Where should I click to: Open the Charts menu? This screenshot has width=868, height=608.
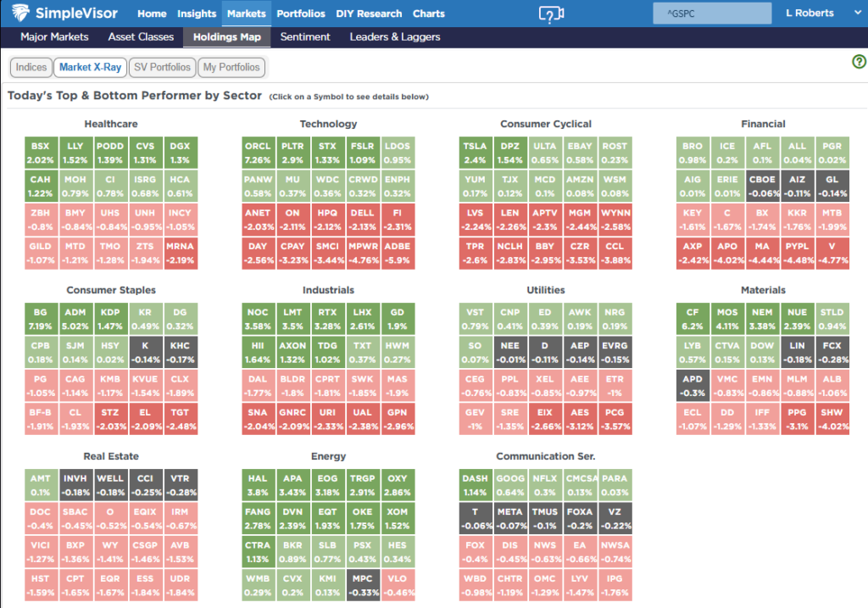coord(428,14)
